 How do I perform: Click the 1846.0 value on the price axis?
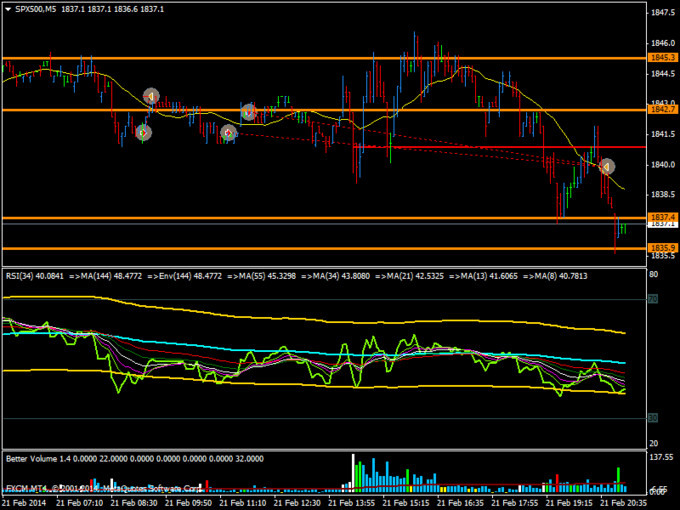(657, 43)
